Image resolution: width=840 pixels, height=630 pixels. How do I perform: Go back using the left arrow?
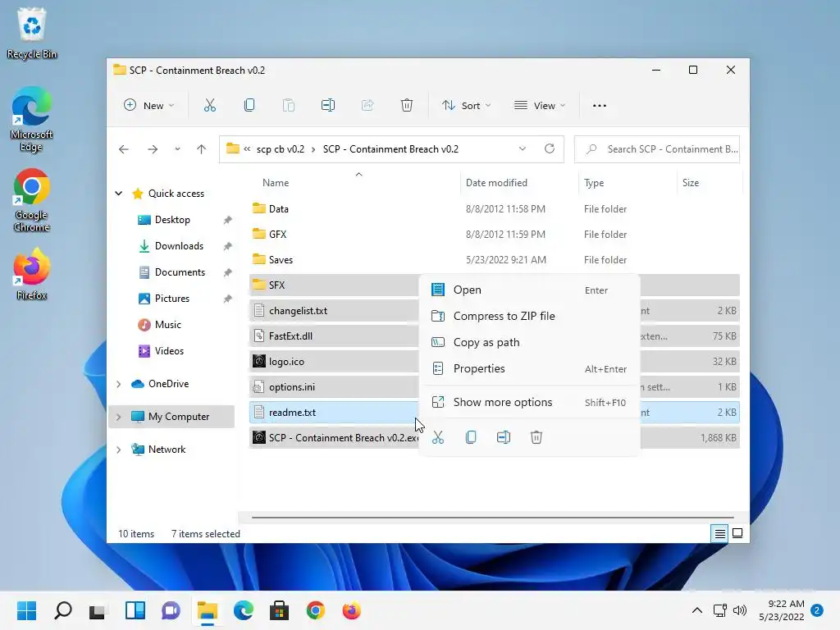pyautogui.click(x=124, y=149)
